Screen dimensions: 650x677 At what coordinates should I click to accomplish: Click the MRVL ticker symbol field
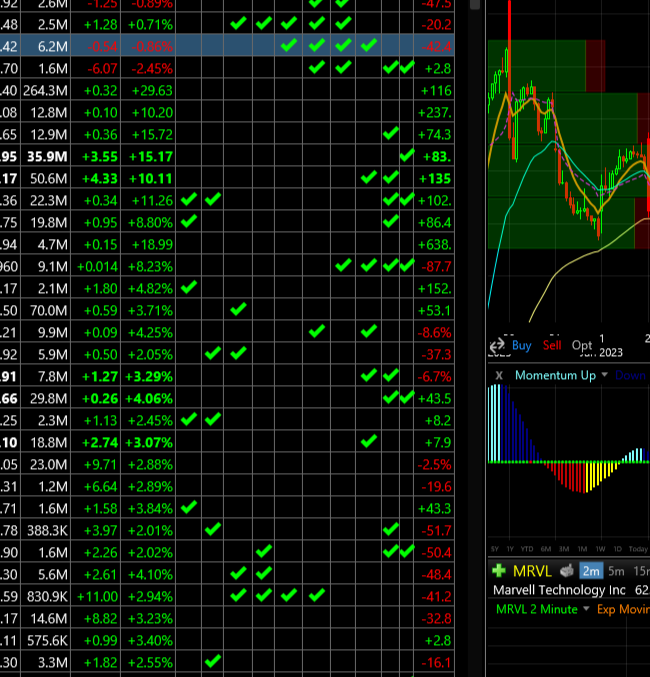click(x=532, y=571)
